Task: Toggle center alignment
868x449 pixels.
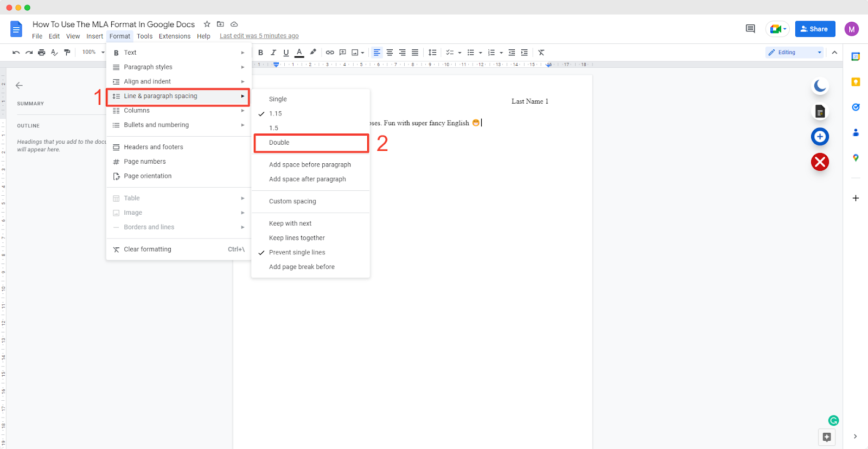Action: (x=390, y=53)
